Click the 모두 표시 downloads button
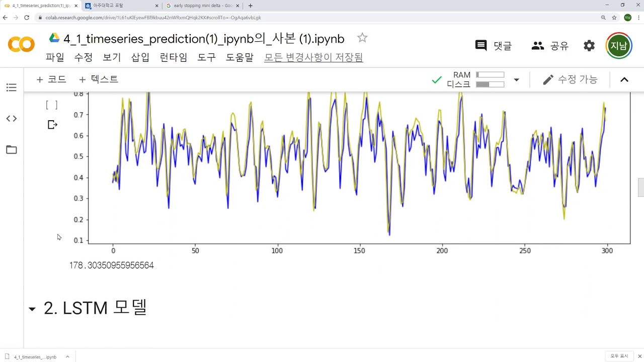This screenshot has width=644, height=362. coord(619,356)
